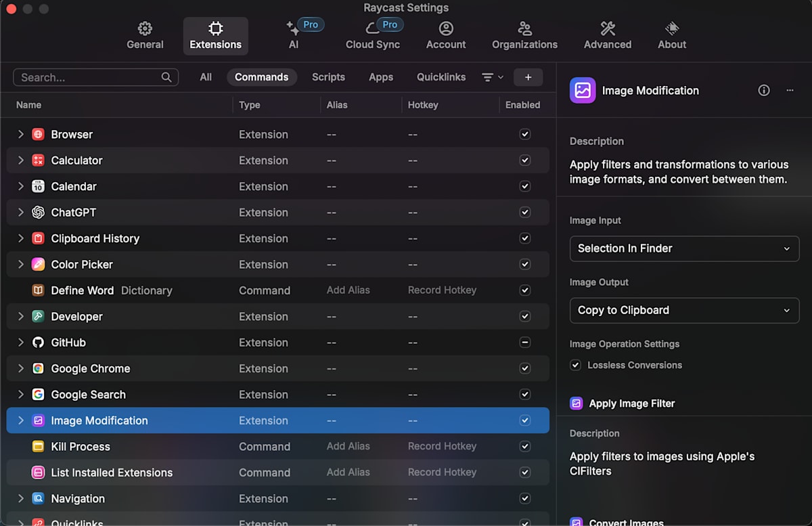The width and height of the screenshot is (812, 526).
Task: Click the Define Word dictionary icon
Action: coord(39,290)
